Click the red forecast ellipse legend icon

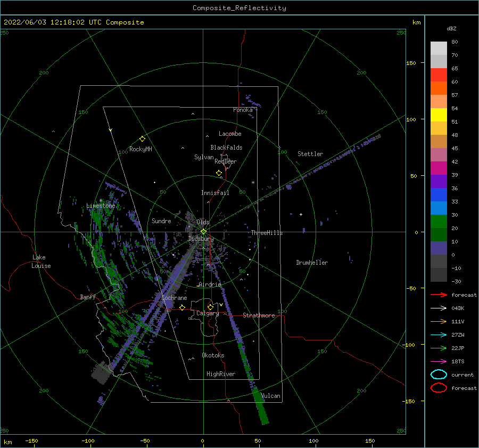(439, 388)
